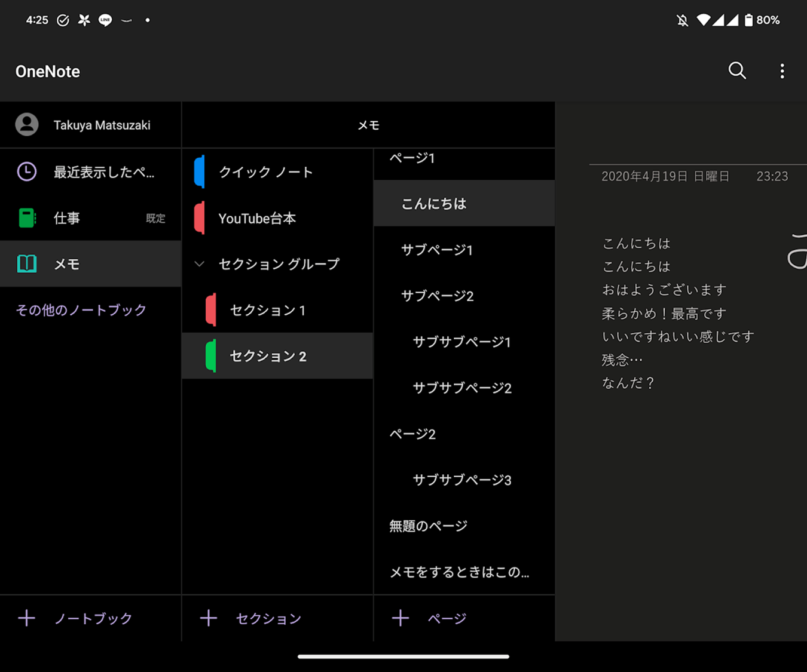This screenshot has width=807, height=672.
Task: Click the plus icon for new notebook
Action: pos(26,618)
